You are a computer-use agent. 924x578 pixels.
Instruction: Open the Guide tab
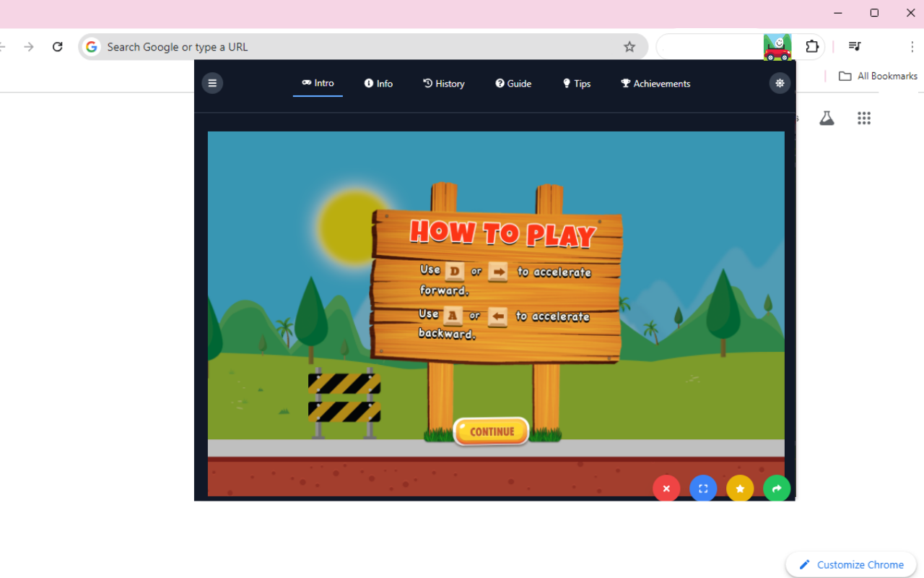point(513,84)
